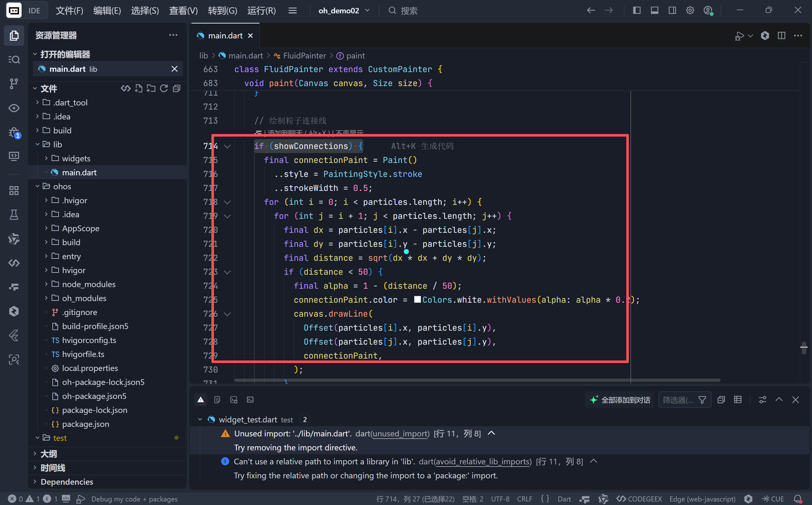Open the source control activity bar icon
Screen dimensions: 812x505
(14, 84)
